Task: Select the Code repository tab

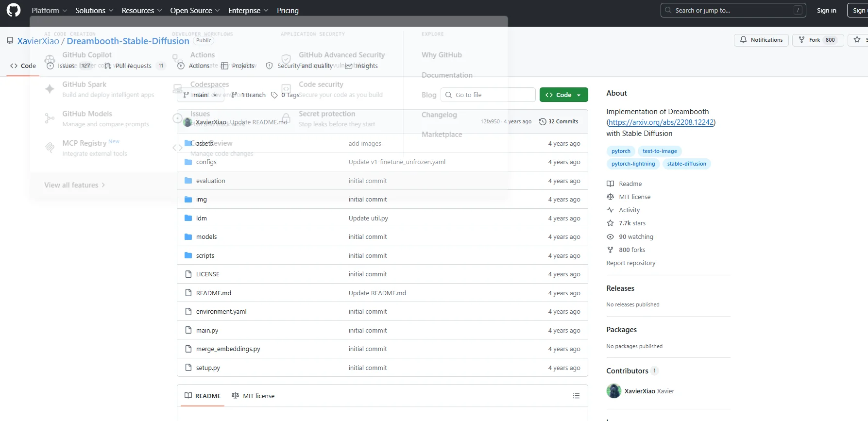Action: click(23, 66)
